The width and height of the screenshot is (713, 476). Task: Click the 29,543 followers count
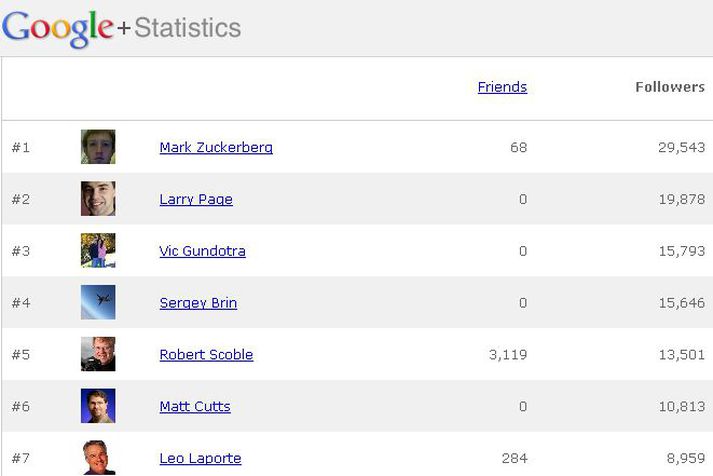[x=682, y=147]
